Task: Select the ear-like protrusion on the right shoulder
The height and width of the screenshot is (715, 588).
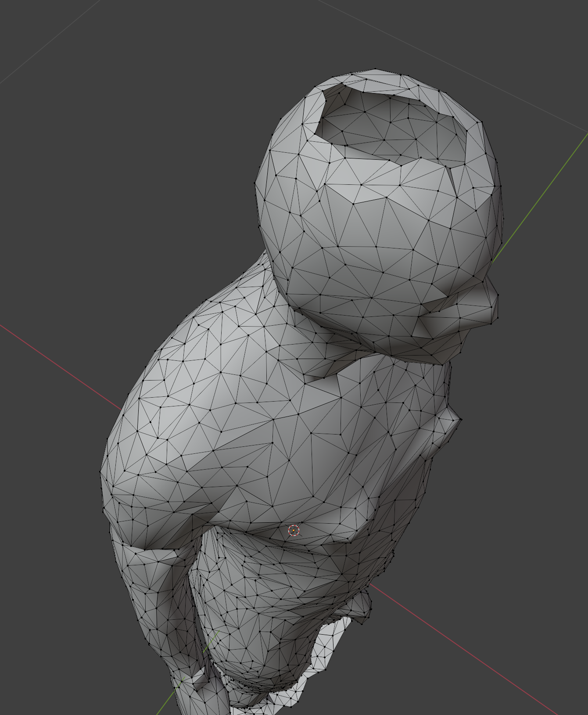Action: [x=447, y=429]
